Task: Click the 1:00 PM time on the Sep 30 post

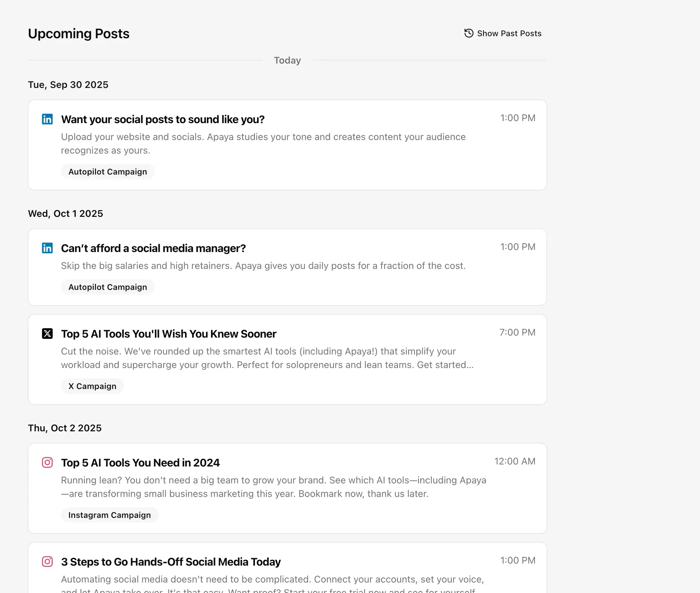Action: [x=517, y=118]
